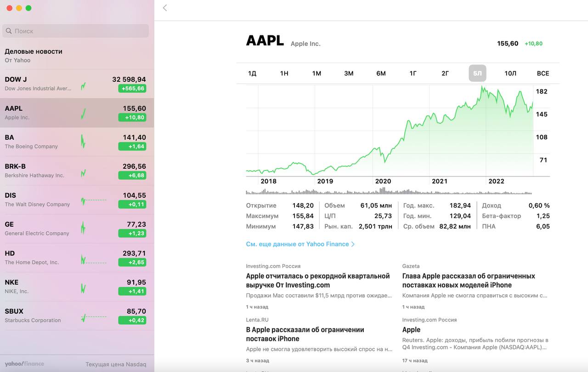Image resolution: width=588 pixels, height=372 pixels.
Task: Click the Yahoo Finance logo
Action: tap(24, 364)
